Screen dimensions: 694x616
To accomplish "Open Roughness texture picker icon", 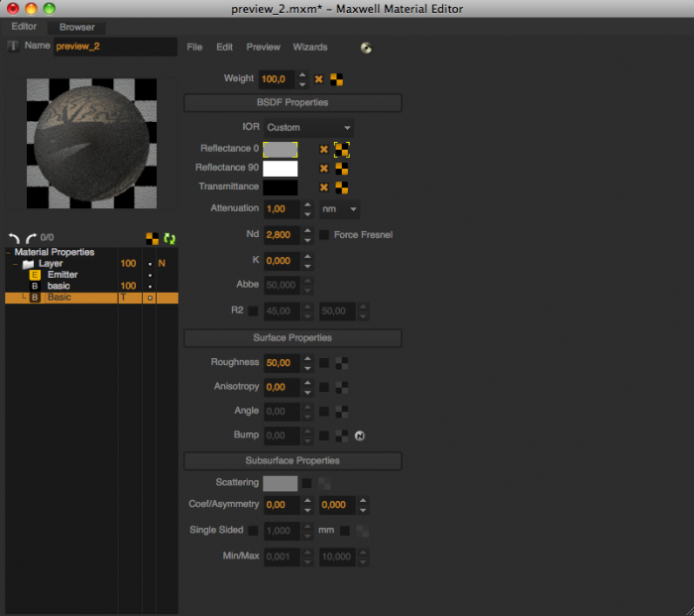I will tap(342, 363).
